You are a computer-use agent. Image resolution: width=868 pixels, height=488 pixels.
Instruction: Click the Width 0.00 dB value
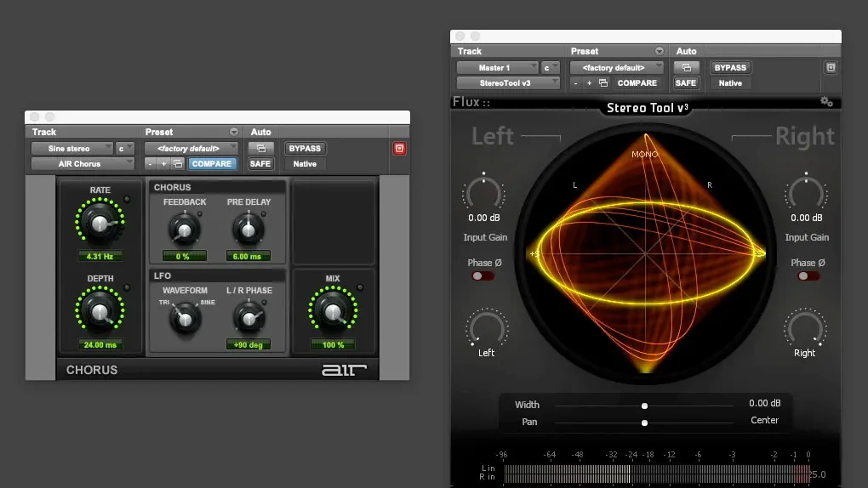764,403
